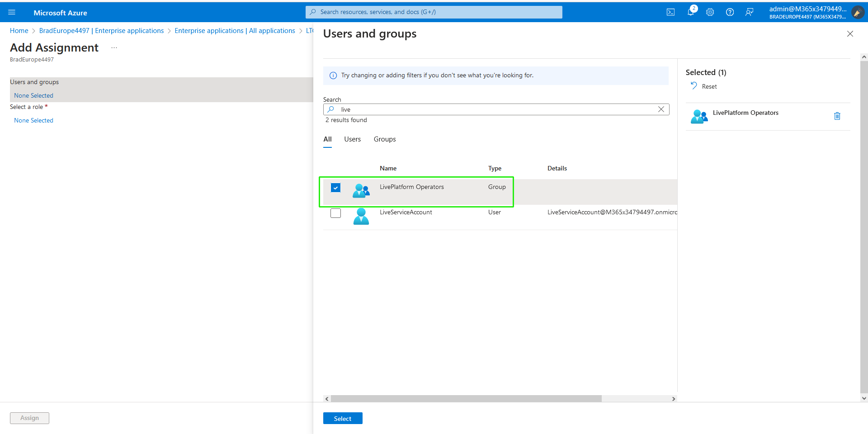Screen dimensions: 868x434
Task: Open the Add Assignment ellipsis menu
Action: (114, 47)
